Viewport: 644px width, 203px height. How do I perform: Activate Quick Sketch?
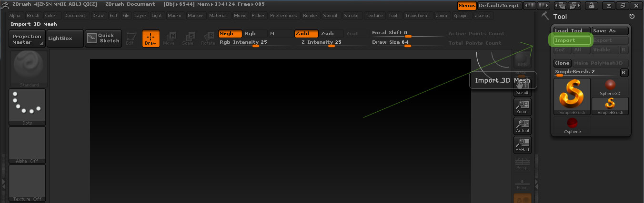coord(103,39)
